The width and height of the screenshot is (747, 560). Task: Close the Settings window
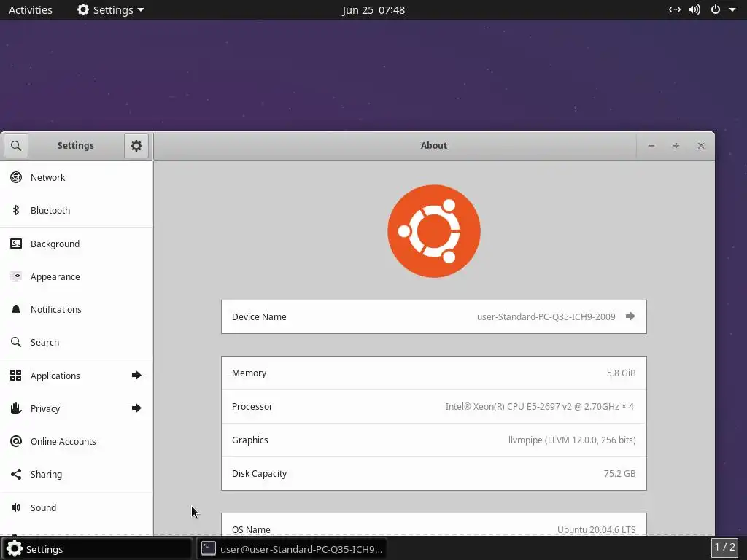pos(701,146)
